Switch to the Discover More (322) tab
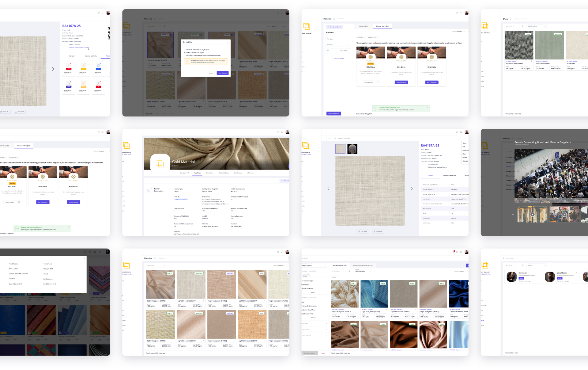Viewport: 588px width, 370px height. tap(382, 26)
